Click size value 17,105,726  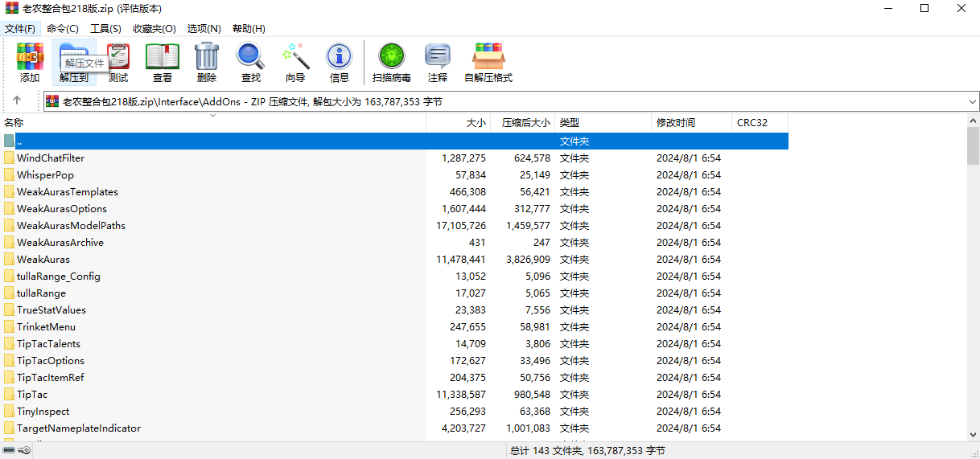pos(461,226)
